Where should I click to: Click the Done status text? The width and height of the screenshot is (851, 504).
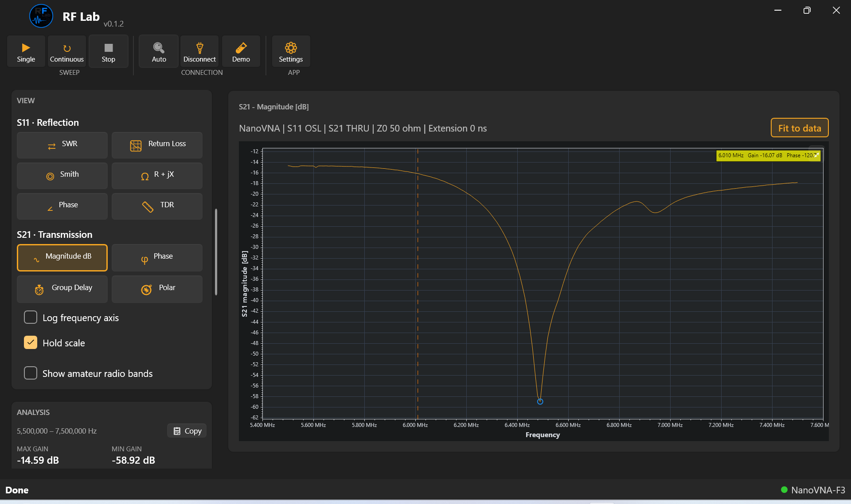(17, 490)
